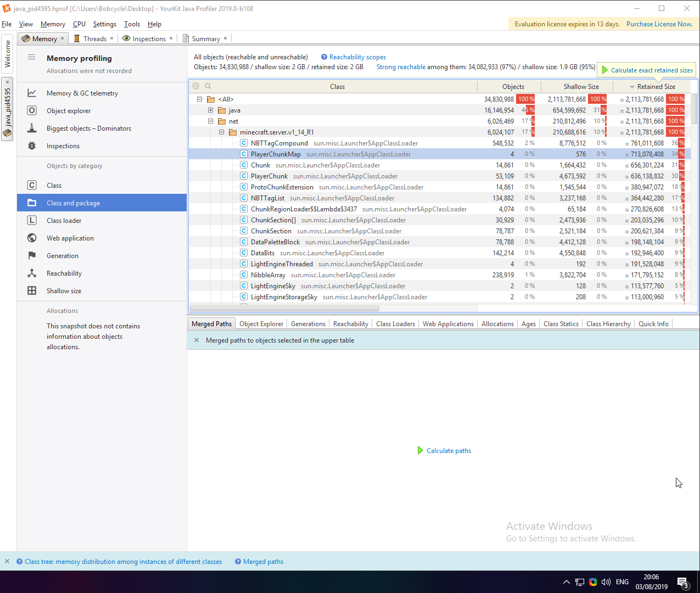Open the table settings gear icon
Viewport: 700px width, 593px height.
pos(196,86)
